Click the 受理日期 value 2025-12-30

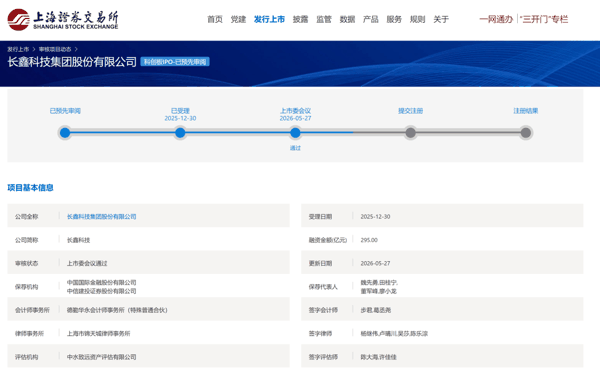375,216
